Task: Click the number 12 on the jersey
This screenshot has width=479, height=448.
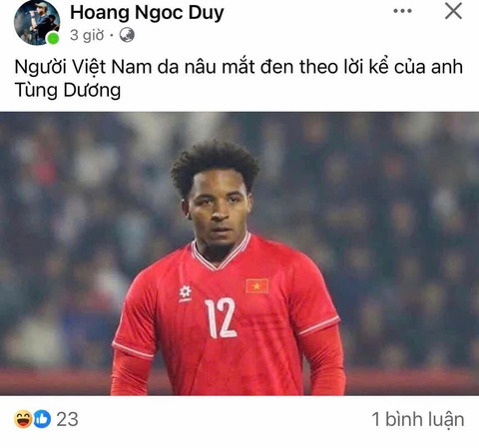Action: click(221, 318)
